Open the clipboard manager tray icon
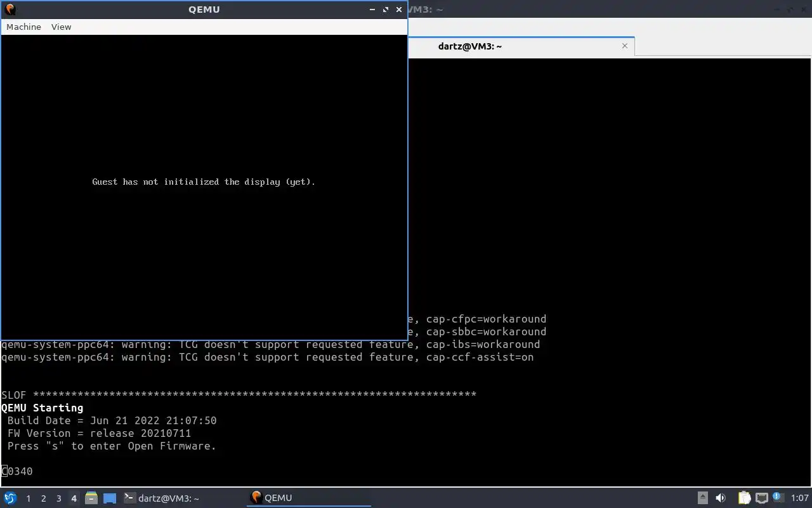Image resolution: width=812 pixels, height=508 pixels. pos(744,498)
